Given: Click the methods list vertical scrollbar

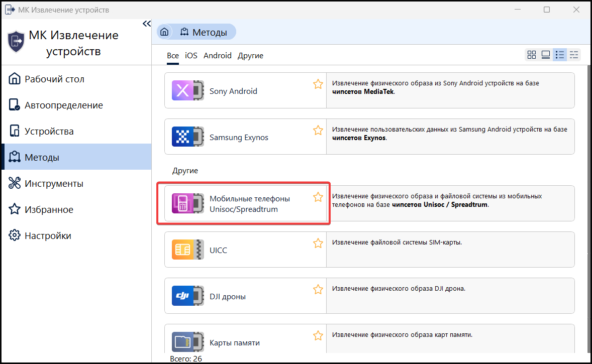Looking at the screenshot, I should pos(589,209).
